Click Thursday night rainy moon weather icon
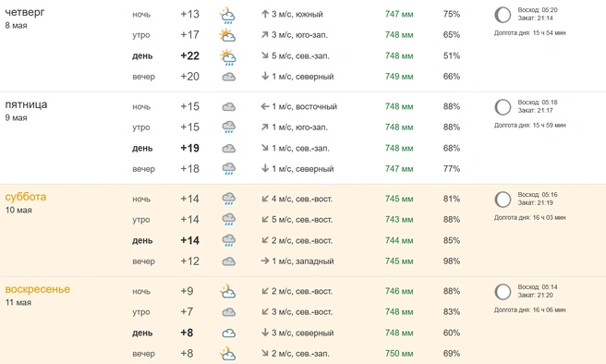The height and width of the screenshot is (364, 606). click(x=227, y=15)
